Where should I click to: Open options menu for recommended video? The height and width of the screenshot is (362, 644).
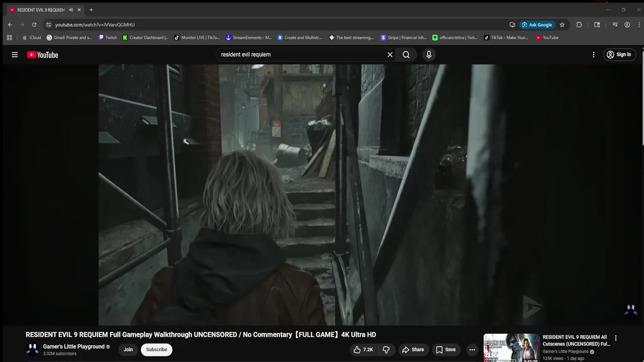[x=615, y=338]
